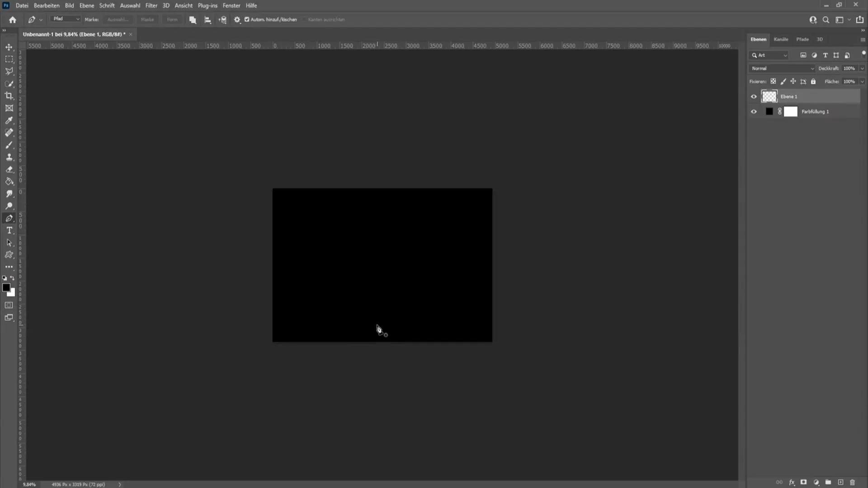This screenshot has height=488, width=868.
Task: Toggle the shape layer filter
Action: [x=836, y=55]
